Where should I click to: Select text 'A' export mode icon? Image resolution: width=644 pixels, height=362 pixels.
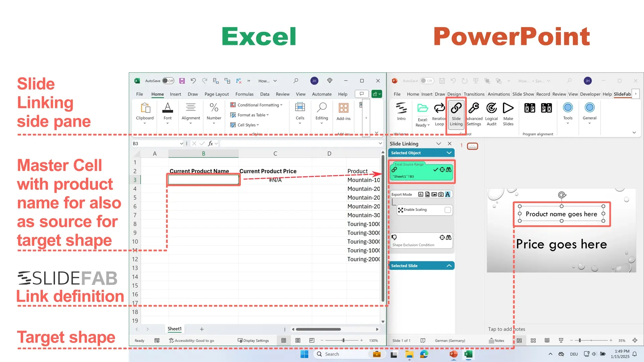click(447, 194)
